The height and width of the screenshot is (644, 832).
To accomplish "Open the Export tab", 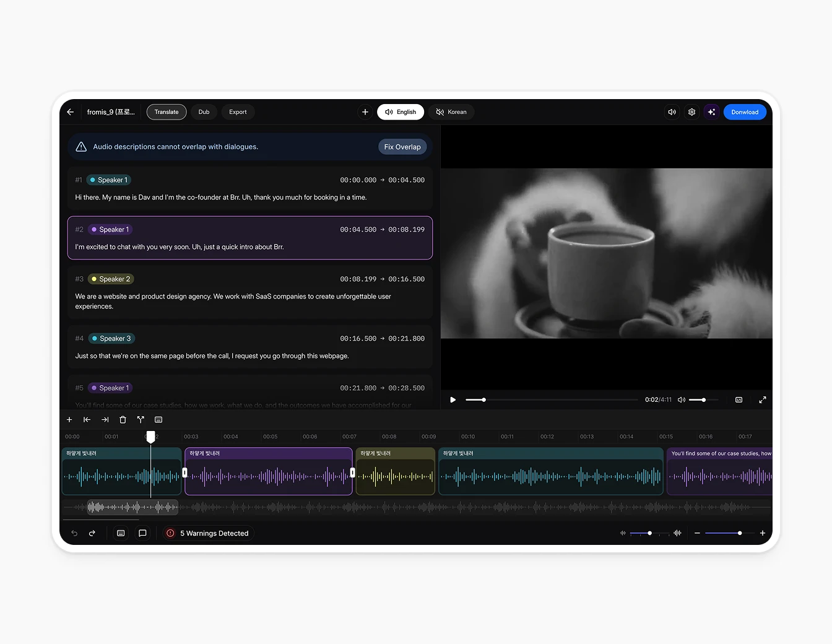I will coord(238,112).
